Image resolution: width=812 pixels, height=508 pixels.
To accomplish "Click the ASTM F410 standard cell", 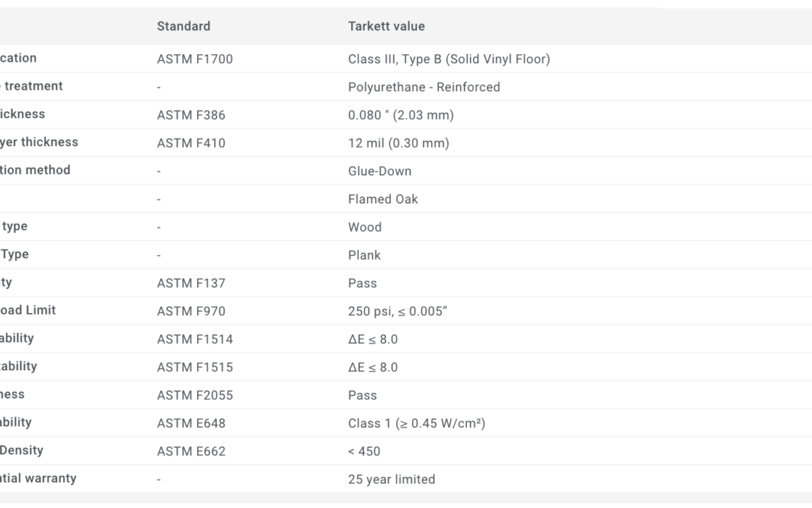I will [x=191, y=143].
